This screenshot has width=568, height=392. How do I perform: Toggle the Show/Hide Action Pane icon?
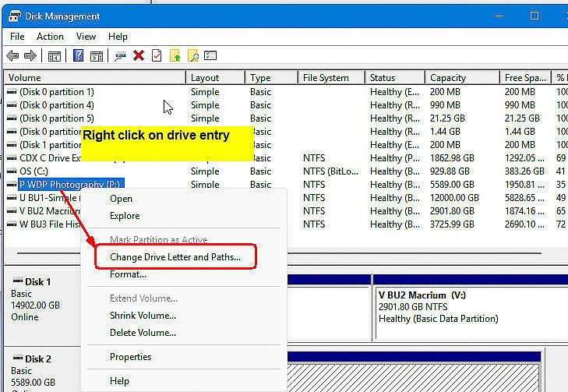[97, 56]
